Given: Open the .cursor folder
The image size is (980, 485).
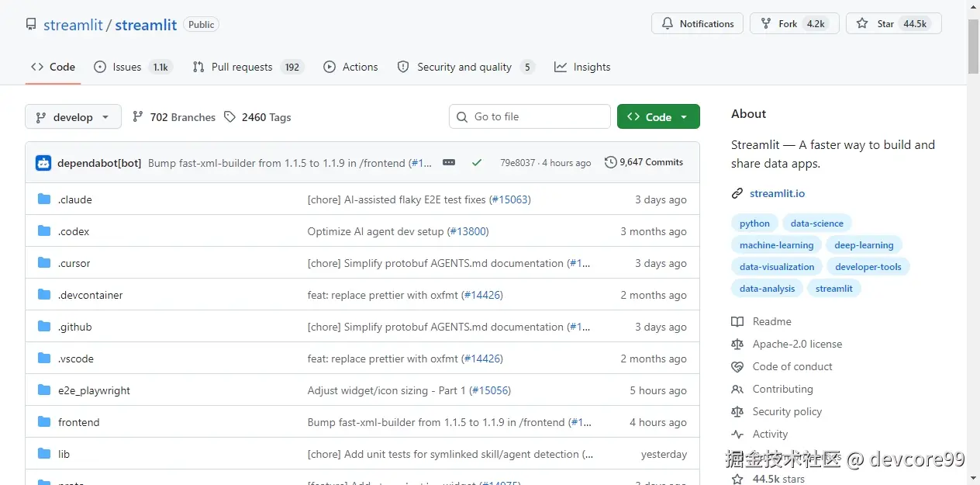Looking at the screenshot, I should pyautogui.click(x=74, y=263).
